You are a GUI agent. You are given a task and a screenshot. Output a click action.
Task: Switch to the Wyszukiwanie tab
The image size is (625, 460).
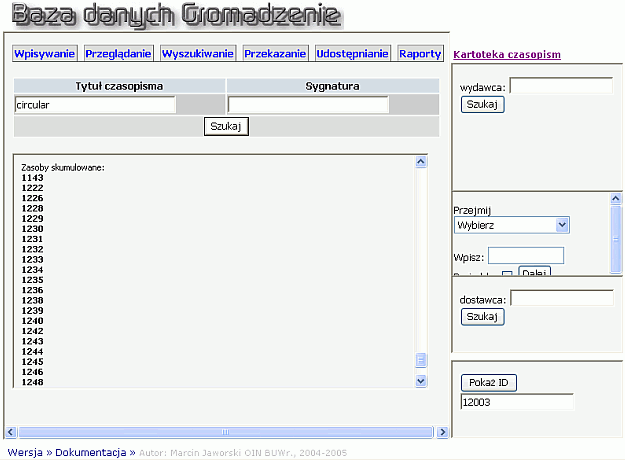tap(198, 53)
